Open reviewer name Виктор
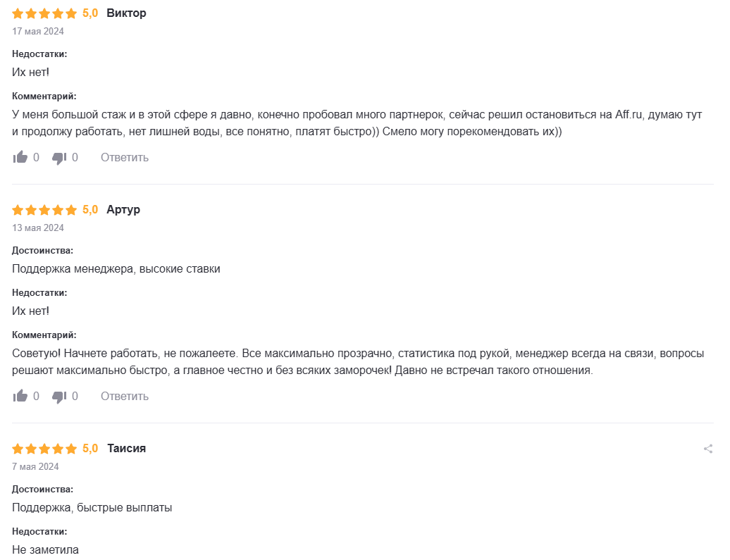 (127, 13)
